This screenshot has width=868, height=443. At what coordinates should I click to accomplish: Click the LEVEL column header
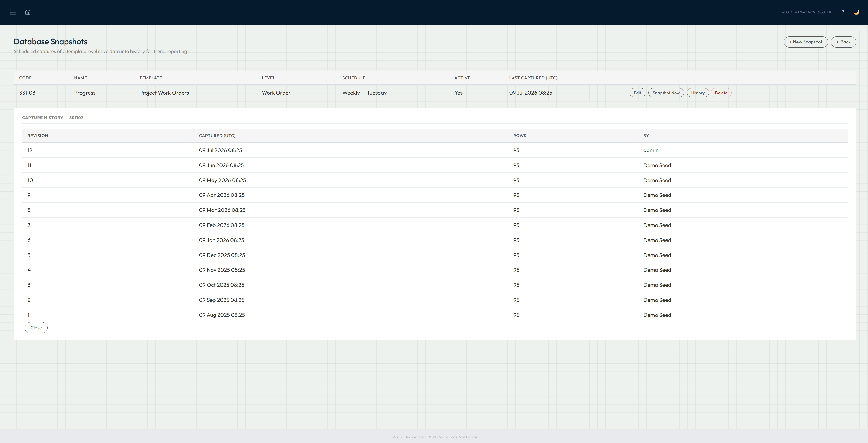point(268,78)
